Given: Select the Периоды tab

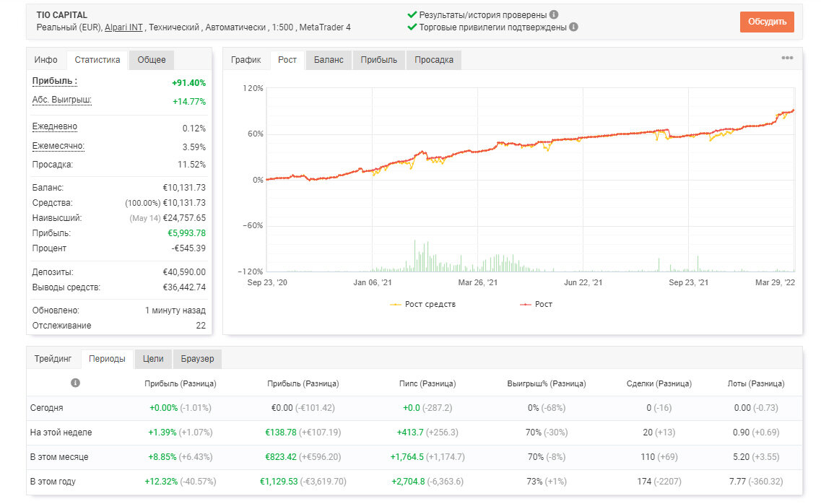Looking at the screenshot, I should (108, 359).
